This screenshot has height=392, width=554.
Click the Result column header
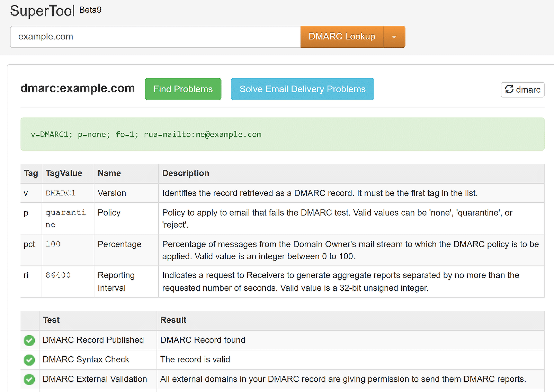pyautogui.click(x=173, y=320)
